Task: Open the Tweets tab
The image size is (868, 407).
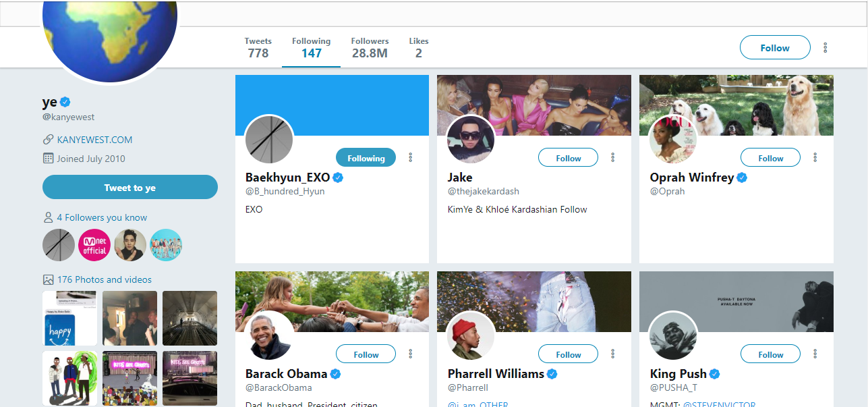Action: coord(258,47)
